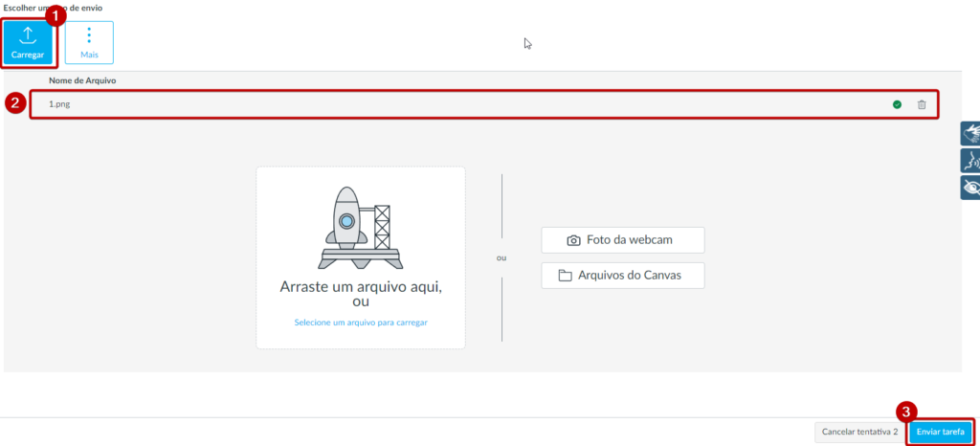Image resolution: width=980 pixels, height=446 pixels.
Task: Toggle the crossed-eye visual accessibility icon
Action: 970,187
